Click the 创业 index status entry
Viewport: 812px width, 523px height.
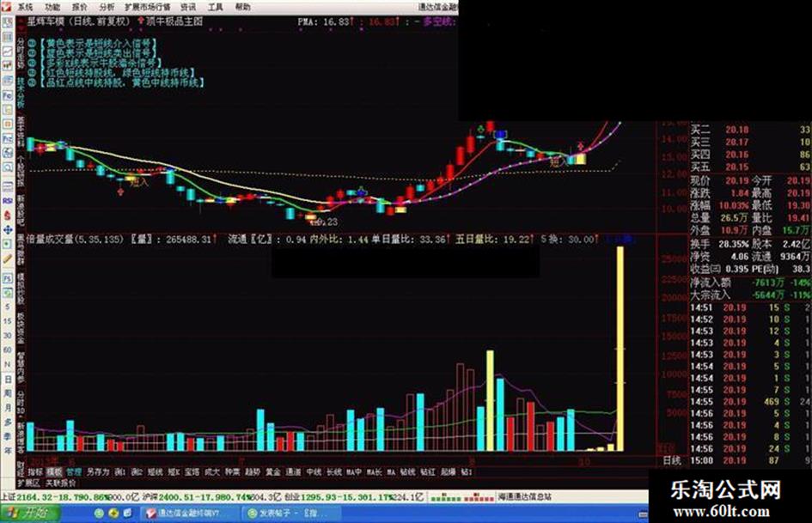[354, 497]
